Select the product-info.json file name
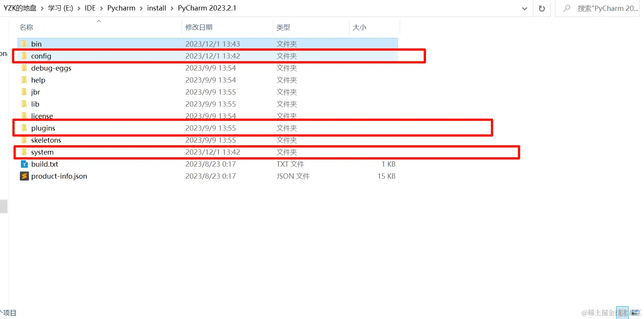Viewport: 644px width, 319px height. pyautogui.click(x=59, y=176)
